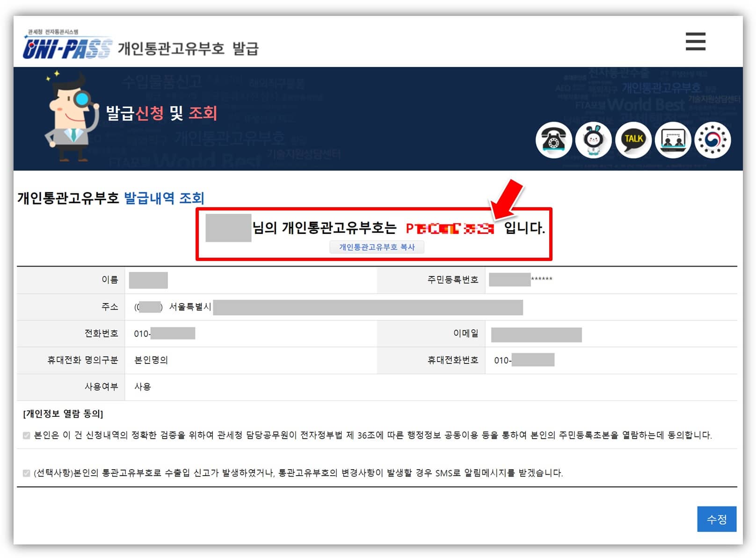Click the 전화번호 010 phone field
The image size is (756, 558).
coord(164,333)
